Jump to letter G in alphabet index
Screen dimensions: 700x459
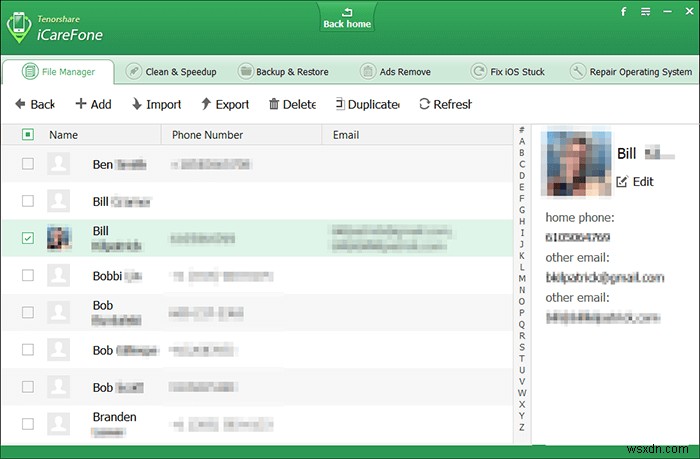coord(522,209)
